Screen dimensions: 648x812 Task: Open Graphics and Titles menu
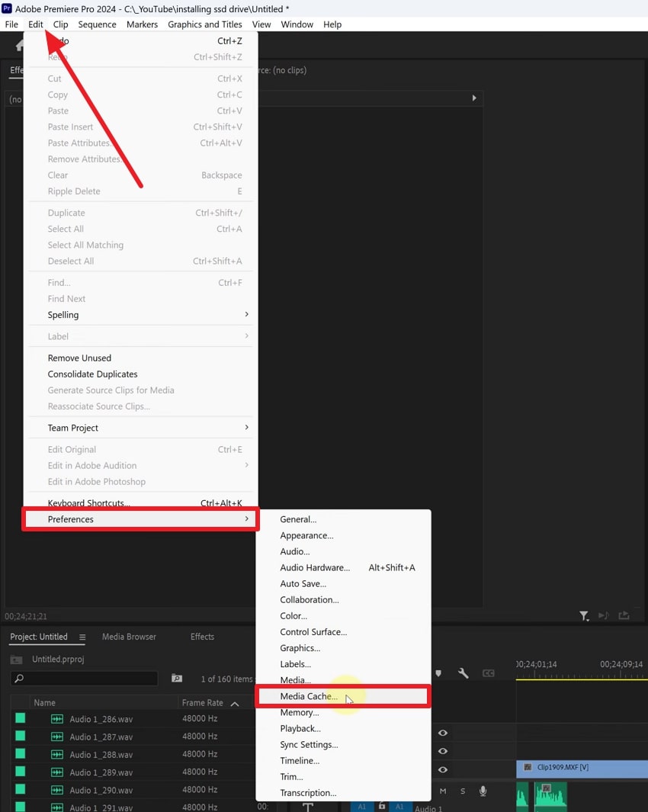pos(204,24)
